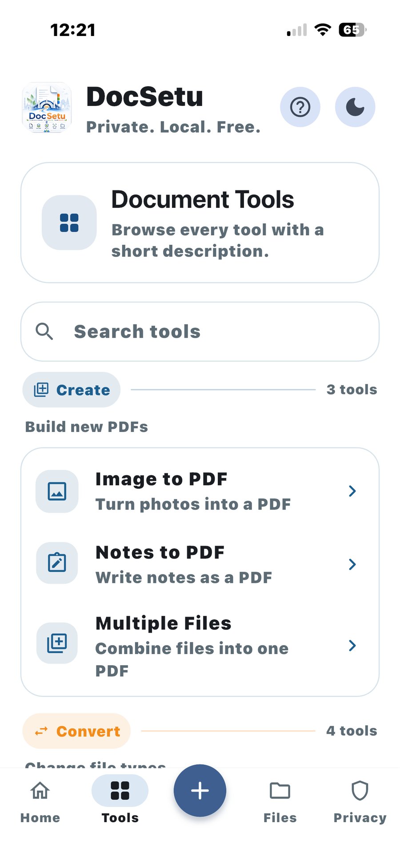Tap the grid icon in the Document Tools card
The width and height of the screenshot is (400, 868).
coord(69,222)
